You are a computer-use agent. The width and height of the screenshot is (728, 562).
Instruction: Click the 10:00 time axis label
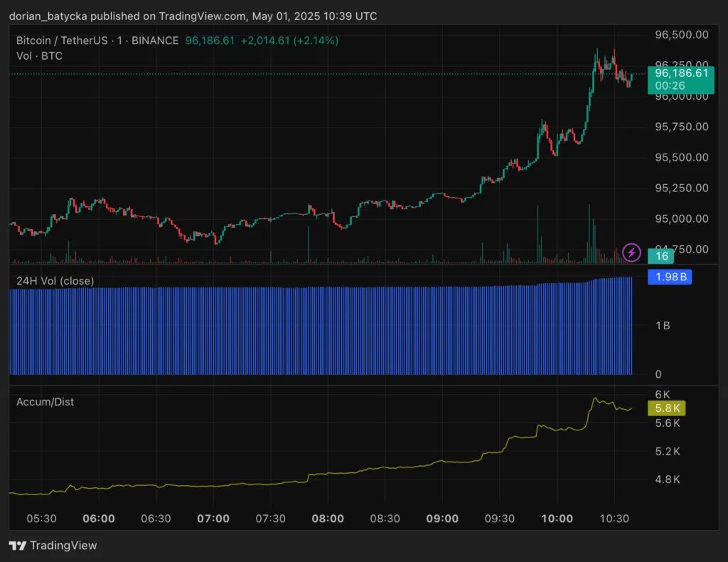(x=557, y=519)
